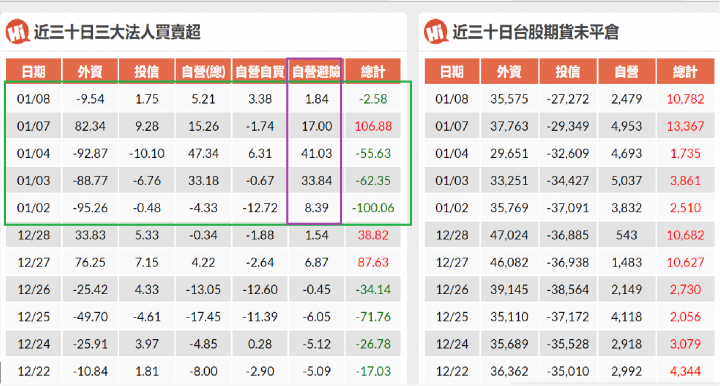This screenshot has height=386, width=720.
Task: Click the 總計 header in the 三大法人買賣超 table
Action: point(373,72)
